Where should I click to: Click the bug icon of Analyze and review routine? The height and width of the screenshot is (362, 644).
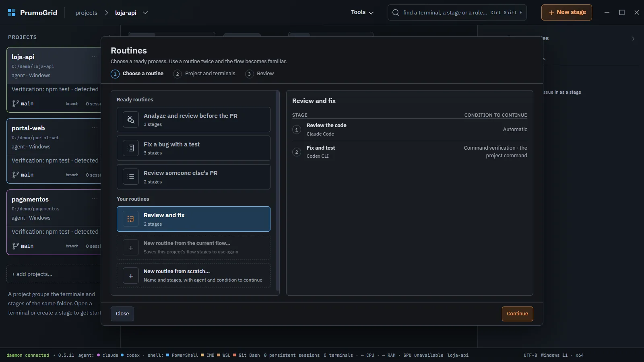click(131, 119)
